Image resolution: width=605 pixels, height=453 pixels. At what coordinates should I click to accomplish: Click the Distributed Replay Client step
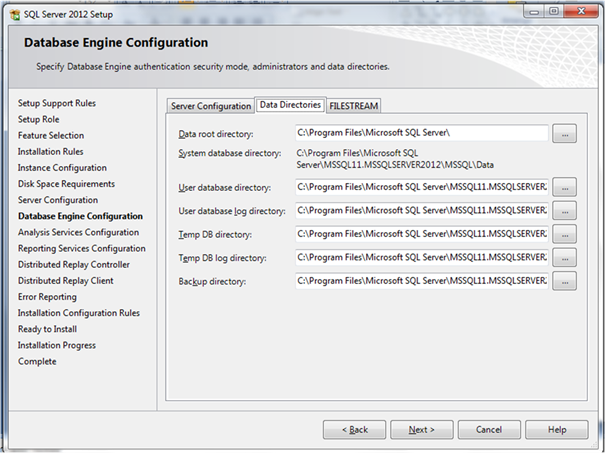(66, 281)
